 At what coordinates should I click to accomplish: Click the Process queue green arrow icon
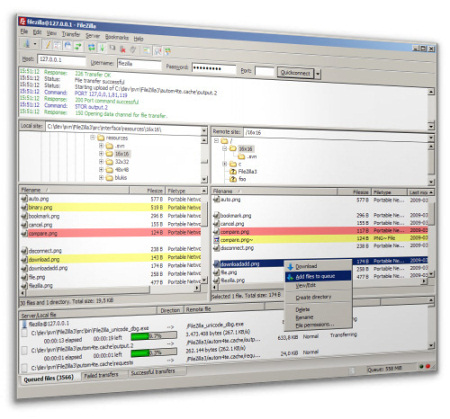pyautogui.click(x=102, y=48)
